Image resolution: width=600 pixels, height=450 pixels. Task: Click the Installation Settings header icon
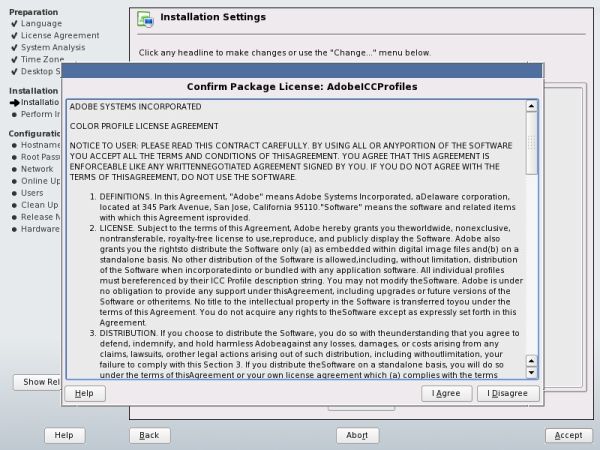coord(145,20)
